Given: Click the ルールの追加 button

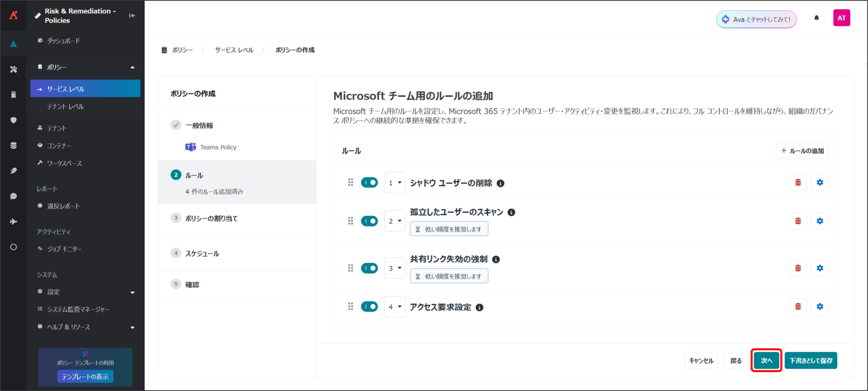Looking at the screenshot, I should pos(802,151).
